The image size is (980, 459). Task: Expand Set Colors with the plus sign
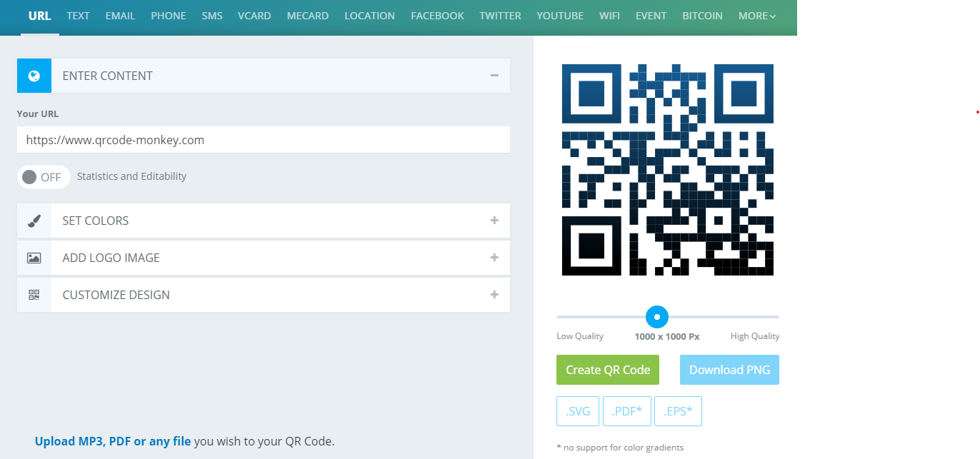click(494, 221)
